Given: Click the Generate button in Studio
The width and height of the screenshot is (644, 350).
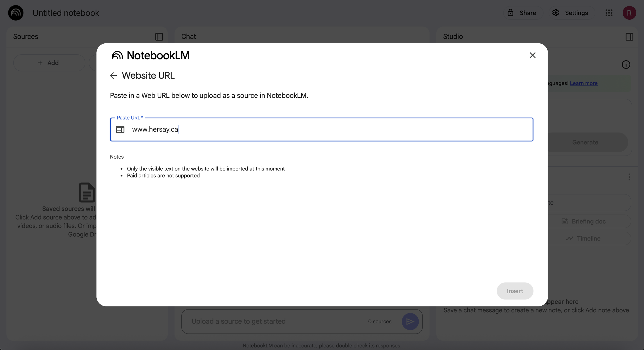Looking at the screenshot, I should click(585, 142).
